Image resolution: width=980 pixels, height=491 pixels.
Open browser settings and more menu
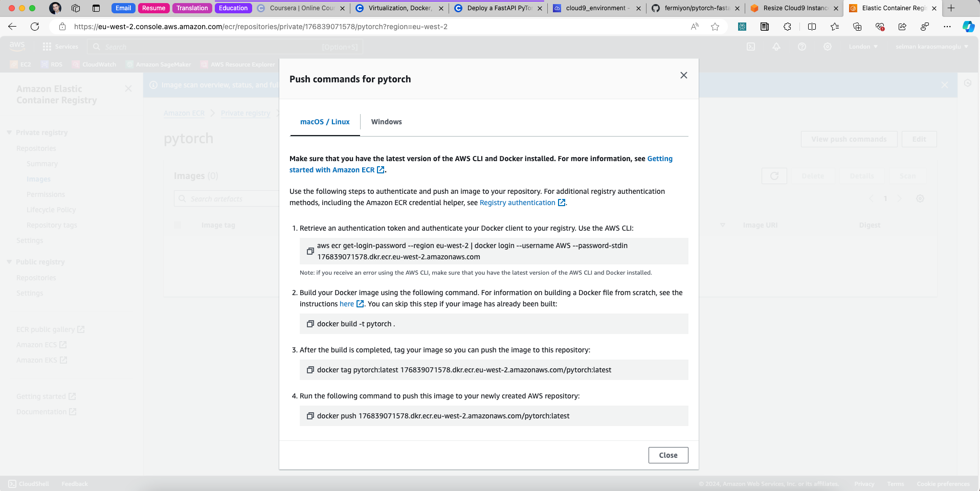point(947,27)
